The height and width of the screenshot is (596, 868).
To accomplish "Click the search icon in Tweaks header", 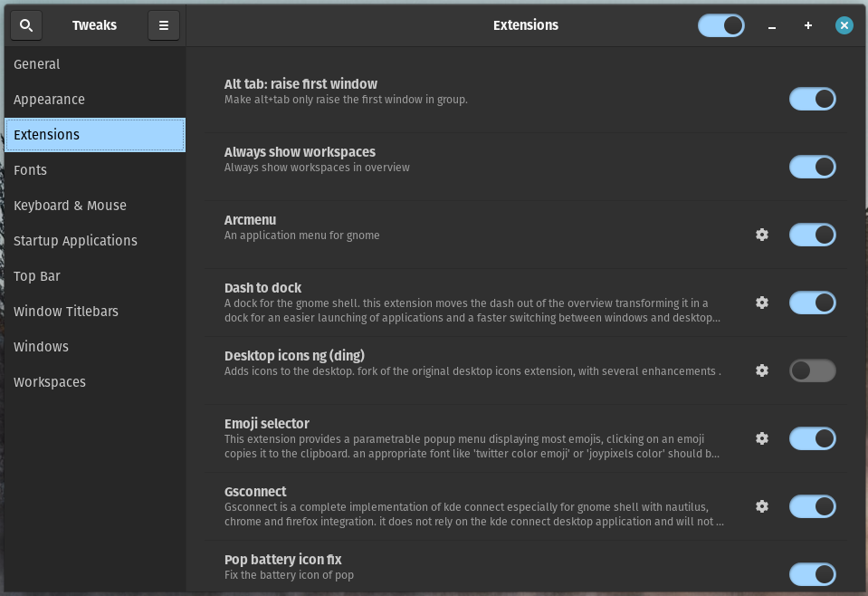I will point(26,25).
